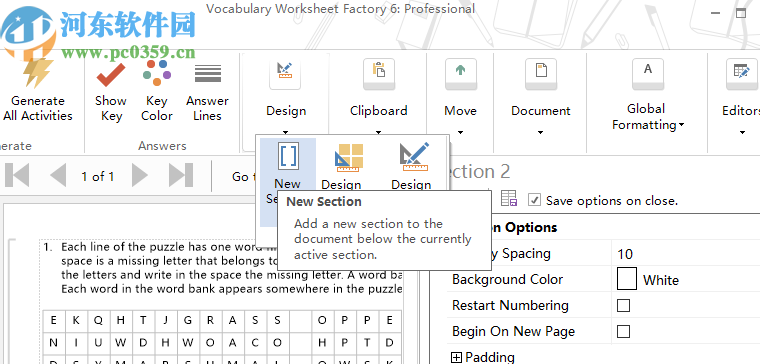
Task: Open the Key Color picker icon
Action: point(157,73)
